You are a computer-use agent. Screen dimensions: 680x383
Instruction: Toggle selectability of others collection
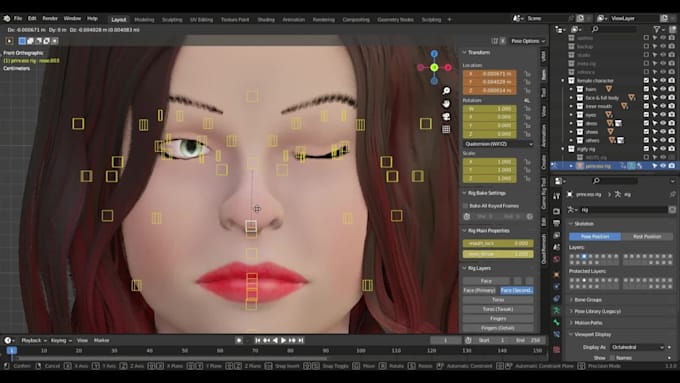point(655,140)
